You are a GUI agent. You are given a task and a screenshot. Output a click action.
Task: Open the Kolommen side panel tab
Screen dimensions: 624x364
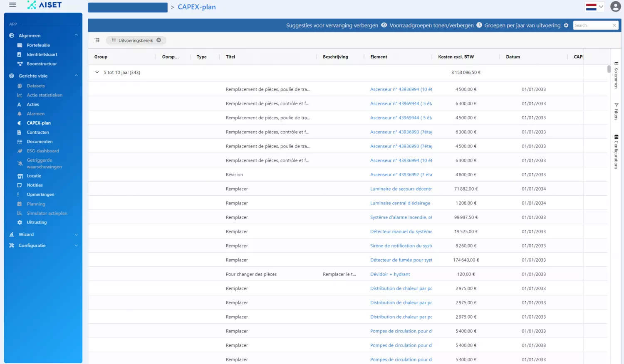[x=616, y=75]
